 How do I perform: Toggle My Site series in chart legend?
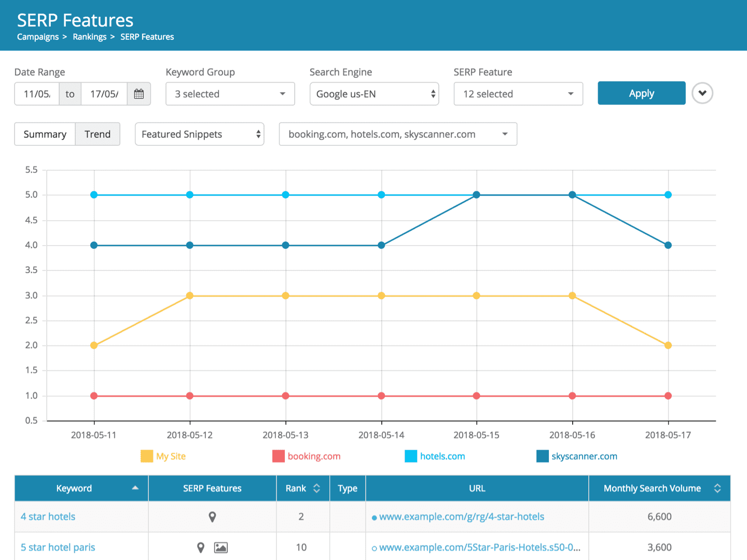tap(163, 456)
